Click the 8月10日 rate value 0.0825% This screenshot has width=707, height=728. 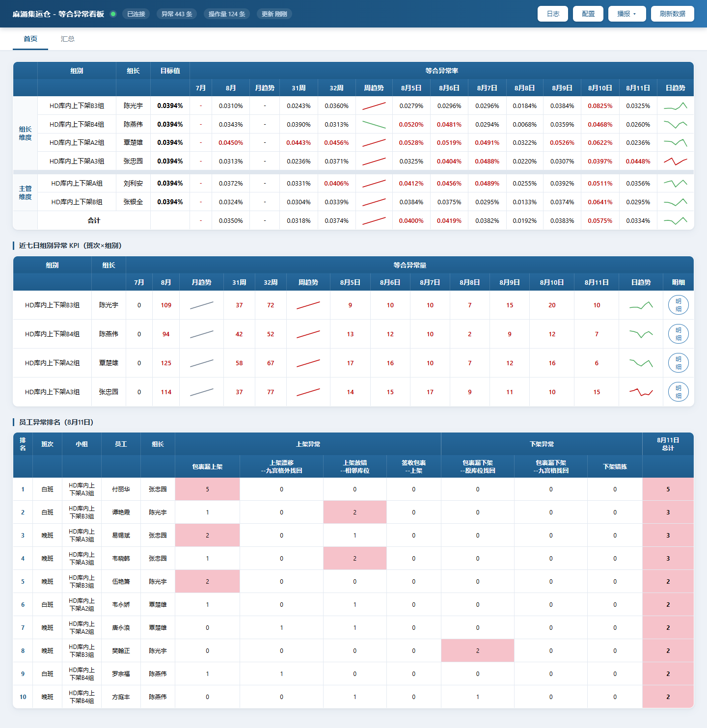pyautogui.click(x=600, y=106)
